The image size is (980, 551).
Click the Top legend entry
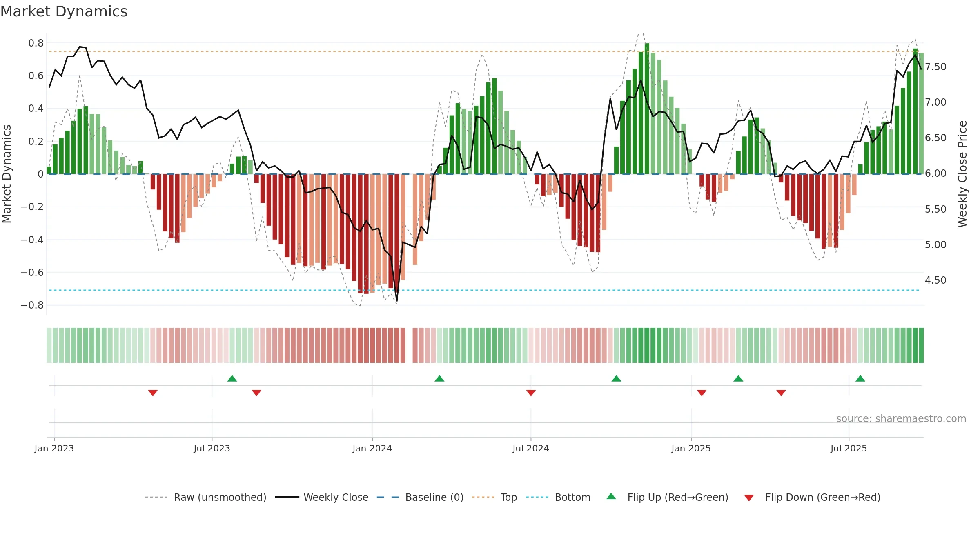click(494, 497)
